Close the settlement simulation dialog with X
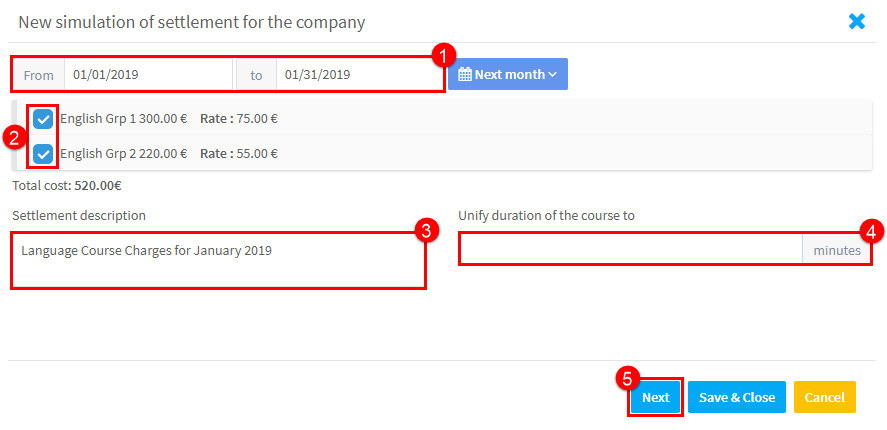Viewport: 887px width, 430px height. pos(857,22)
